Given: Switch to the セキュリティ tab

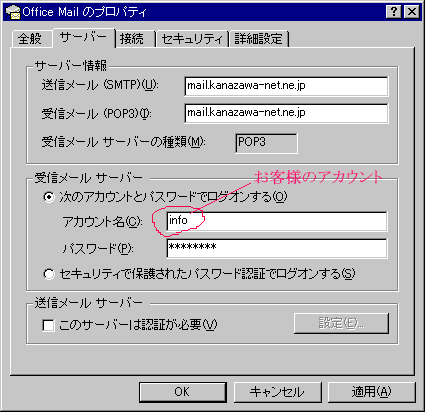Looking at the screenshot, I should 192,39.
